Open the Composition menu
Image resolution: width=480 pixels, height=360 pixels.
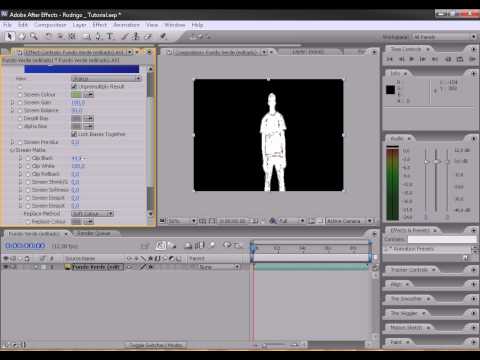50,25
